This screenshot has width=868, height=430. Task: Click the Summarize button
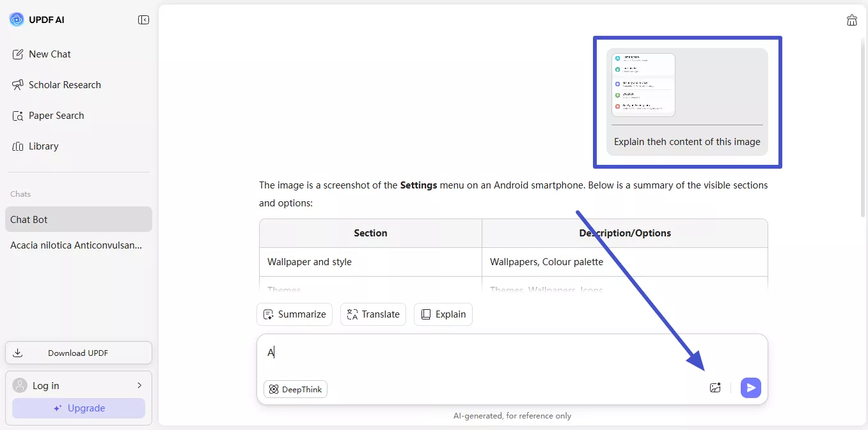(295, 314)
